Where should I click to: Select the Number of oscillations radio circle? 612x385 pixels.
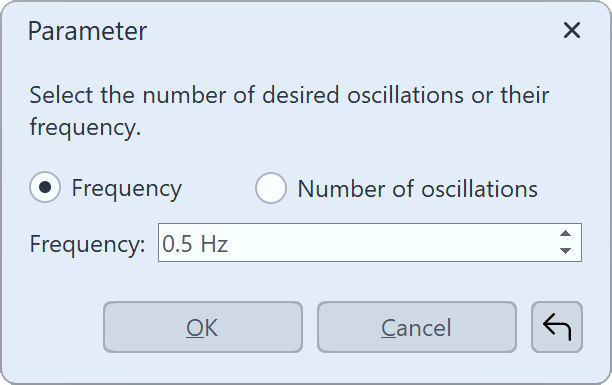[270, 188]
